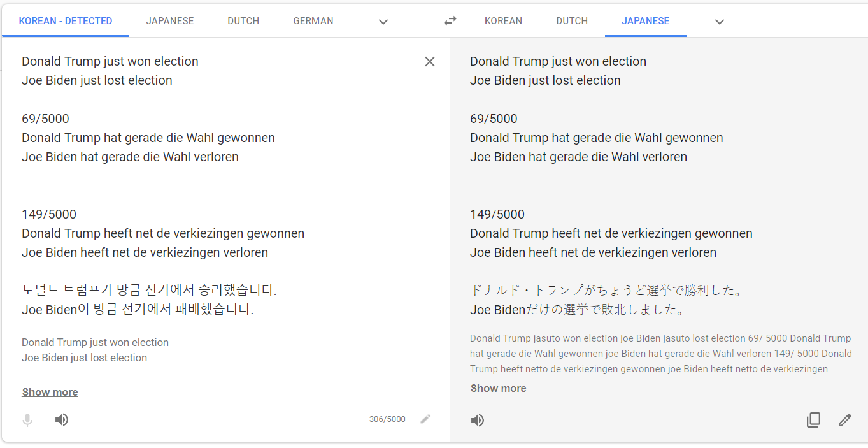Click the swap languages arrows icon

[450, 21]
